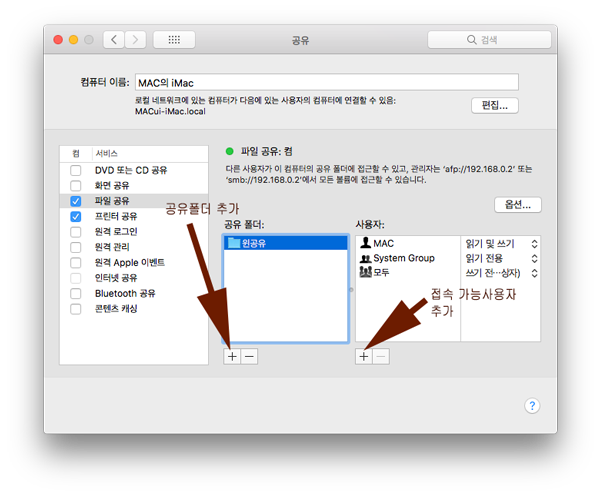Enable 원격 로그인 checkbox
The image size is (600, 495).
tap(76, 232)
